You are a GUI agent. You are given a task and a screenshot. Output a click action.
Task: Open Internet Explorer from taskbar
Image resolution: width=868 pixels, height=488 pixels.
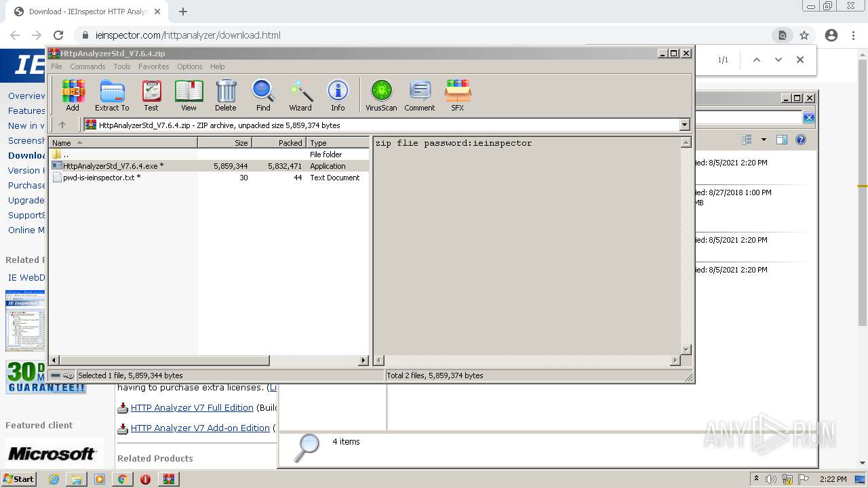54,479
